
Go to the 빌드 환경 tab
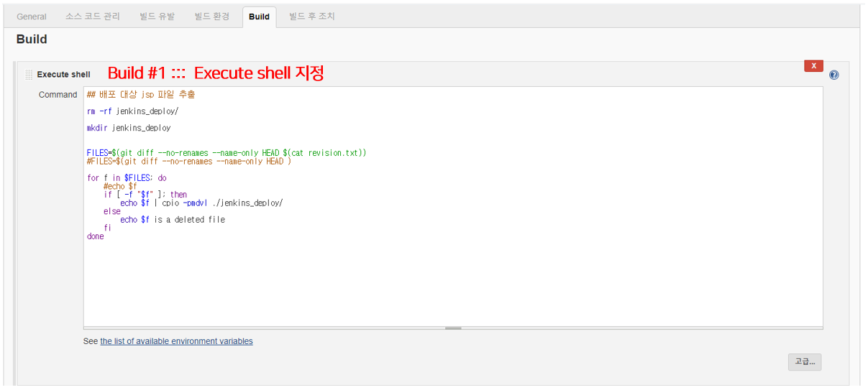(212, 17)
